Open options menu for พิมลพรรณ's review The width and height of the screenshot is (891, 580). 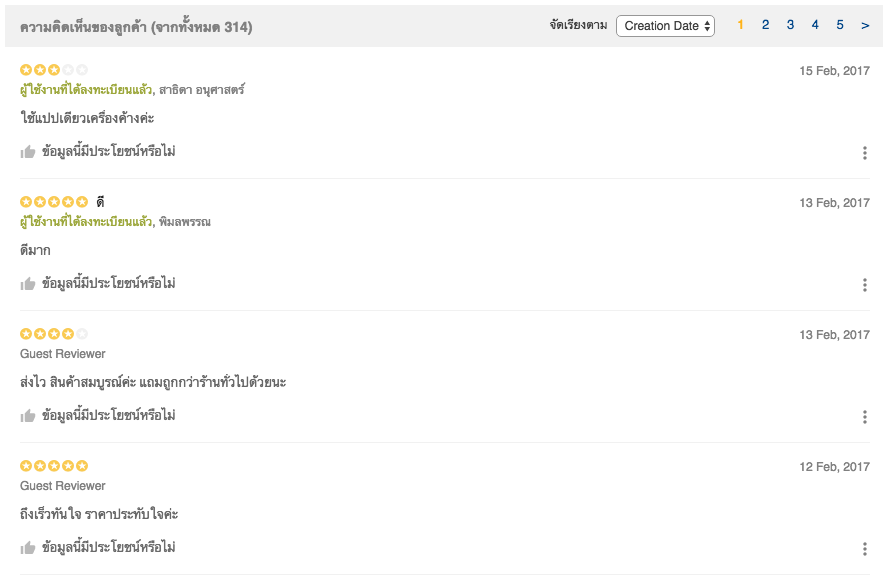pos(864,285)
